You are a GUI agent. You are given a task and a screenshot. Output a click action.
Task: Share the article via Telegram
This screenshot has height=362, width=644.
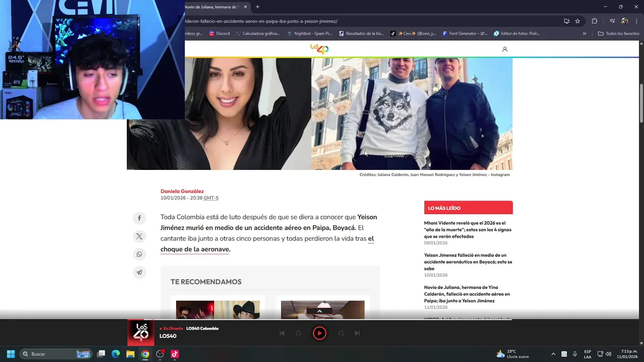[x=139, y=273]
